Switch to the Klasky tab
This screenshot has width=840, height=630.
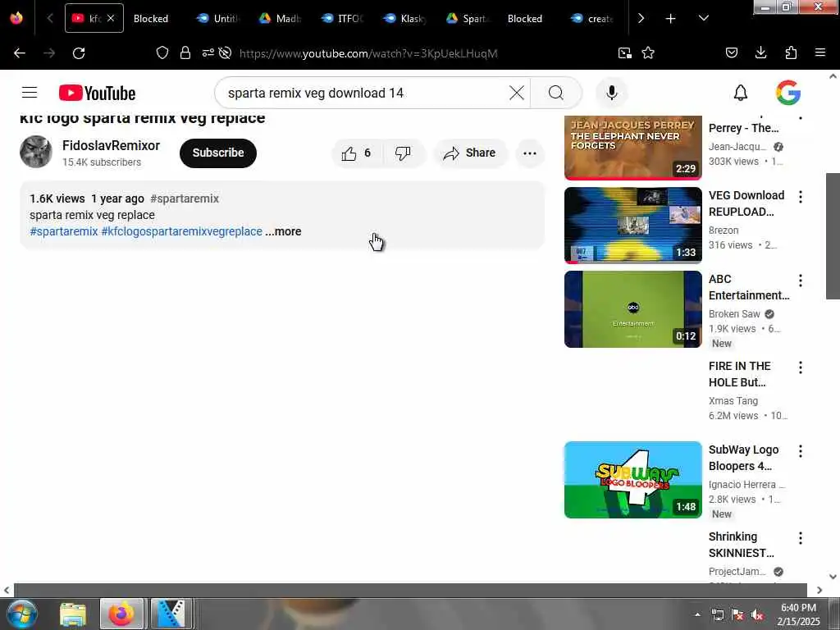click(404, 19)
